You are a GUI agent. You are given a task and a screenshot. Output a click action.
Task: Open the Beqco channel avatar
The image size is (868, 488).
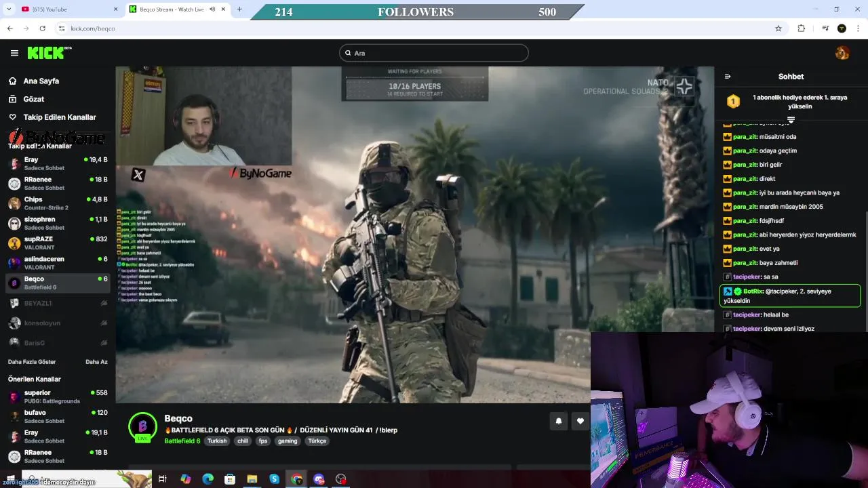[142, 426]
